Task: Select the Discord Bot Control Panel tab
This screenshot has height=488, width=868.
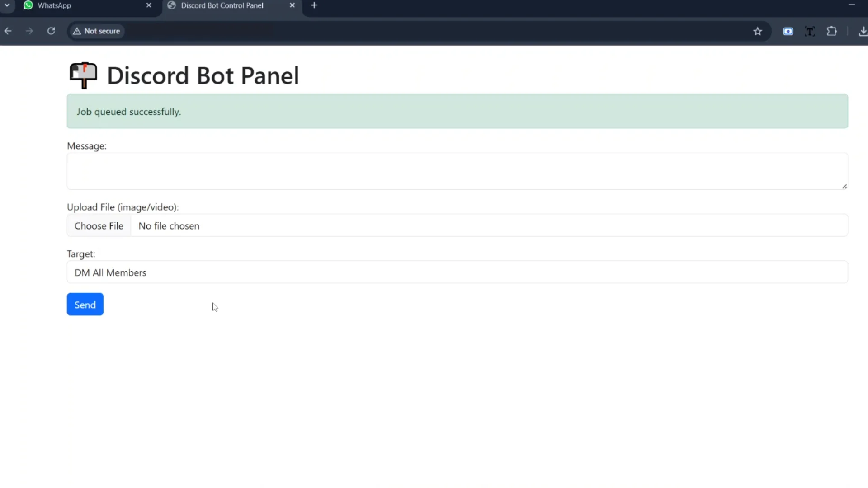Action: [222, 5]
